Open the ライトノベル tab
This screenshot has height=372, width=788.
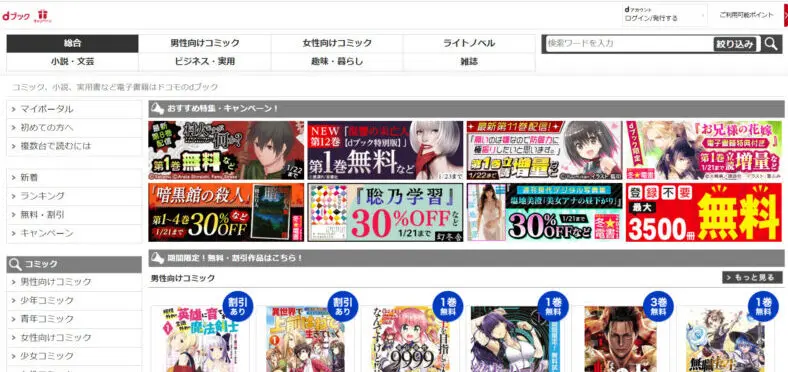[x=469, y=43]
